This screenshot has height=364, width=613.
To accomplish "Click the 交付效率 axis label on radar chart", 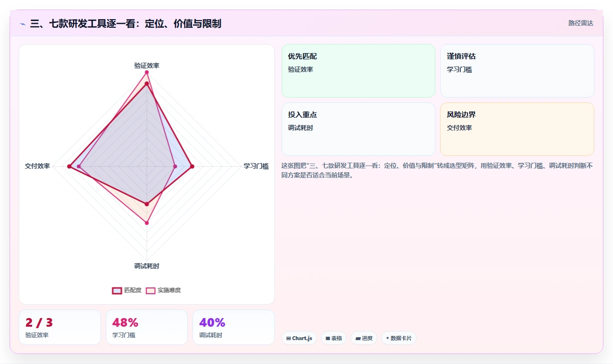I will coord(37,166).
